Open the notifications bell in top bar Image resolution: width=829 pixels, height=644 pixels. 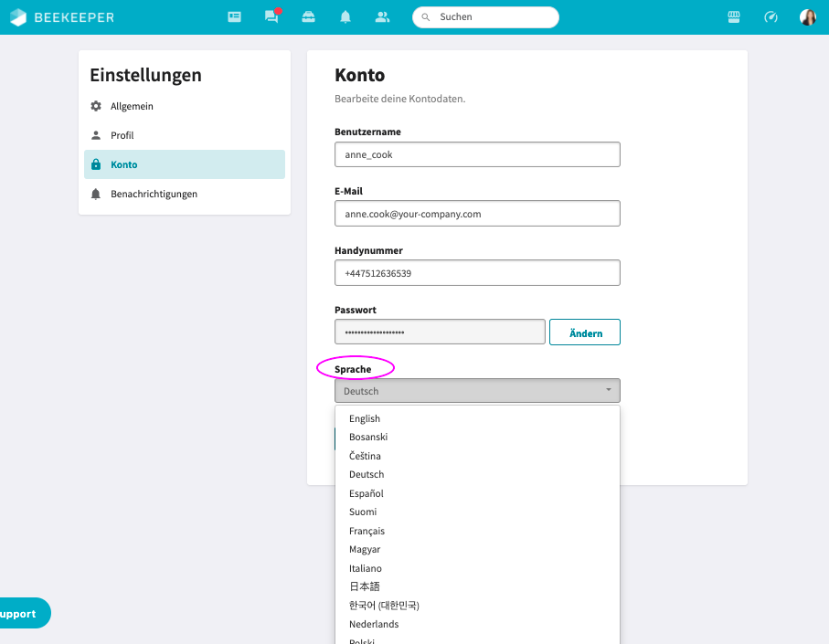(345, 17)
